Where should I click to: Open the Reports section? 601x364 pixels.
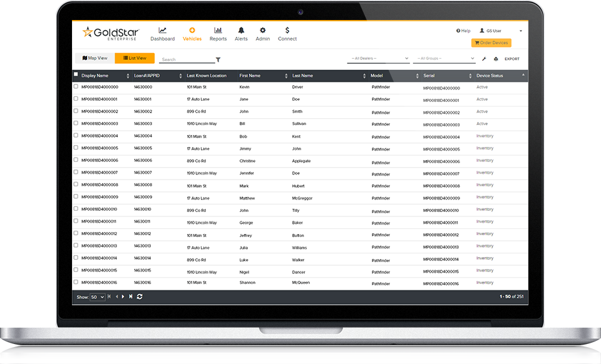218,34
